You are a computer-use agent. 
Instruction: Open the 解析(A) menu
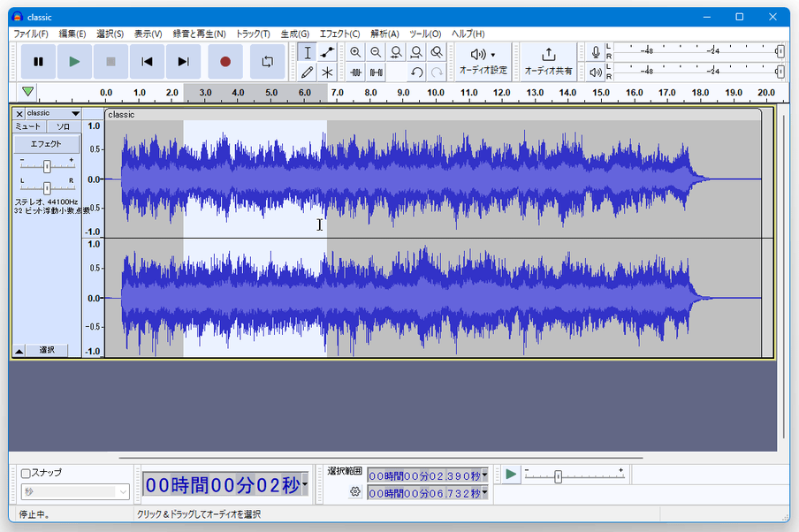click(384, 34)
